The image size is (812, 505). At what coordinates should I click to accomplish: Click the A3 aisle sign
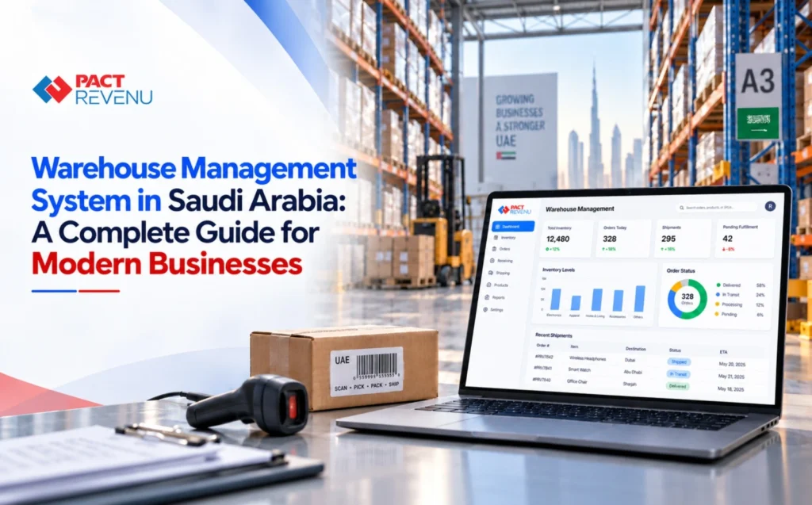(x=758, y=81)
